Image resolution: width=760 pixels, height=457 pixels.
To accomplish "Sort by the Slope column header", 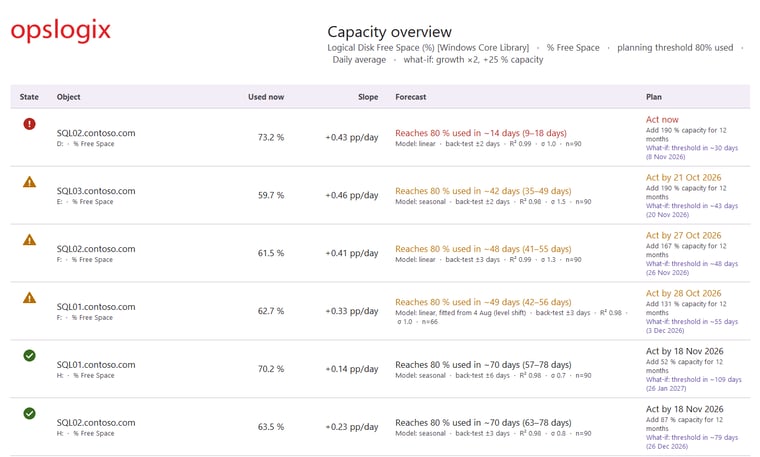I will (368, 97).
